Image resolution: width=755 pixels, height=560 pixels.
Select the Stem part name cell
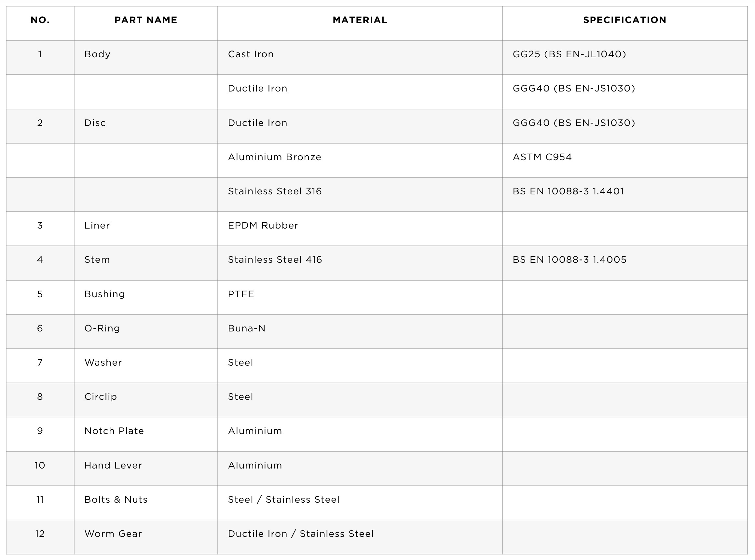click(146, 263)
